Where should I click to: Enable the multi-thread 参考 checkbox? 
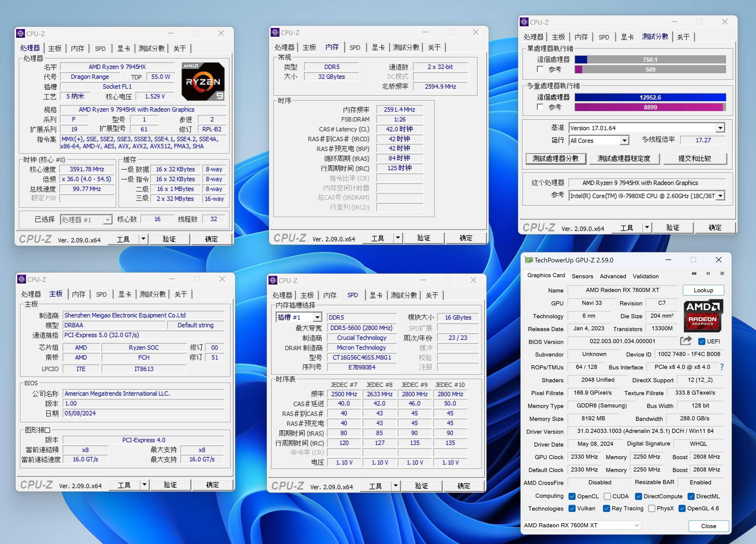pyautogui.click(x=540, y=107)
